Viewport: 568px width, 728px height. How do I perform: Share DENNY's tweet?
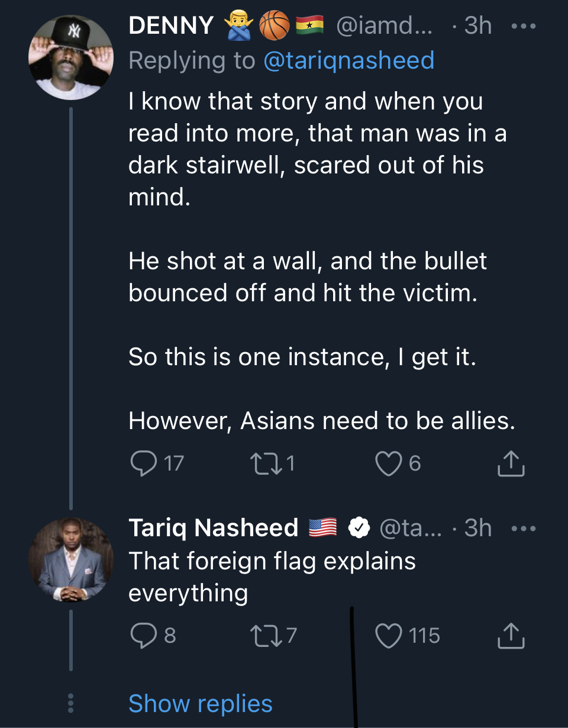point(511,464)
